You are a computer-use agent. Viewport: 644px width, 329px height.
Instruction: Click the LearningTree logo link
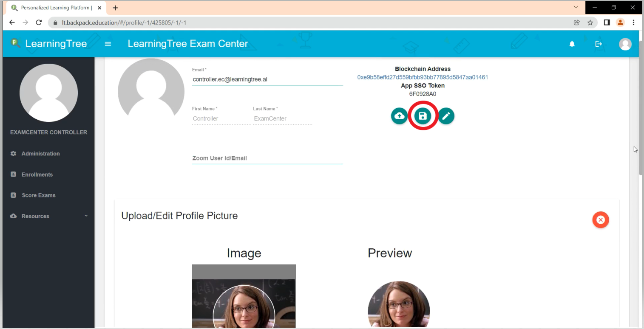(x=49, y=43)
